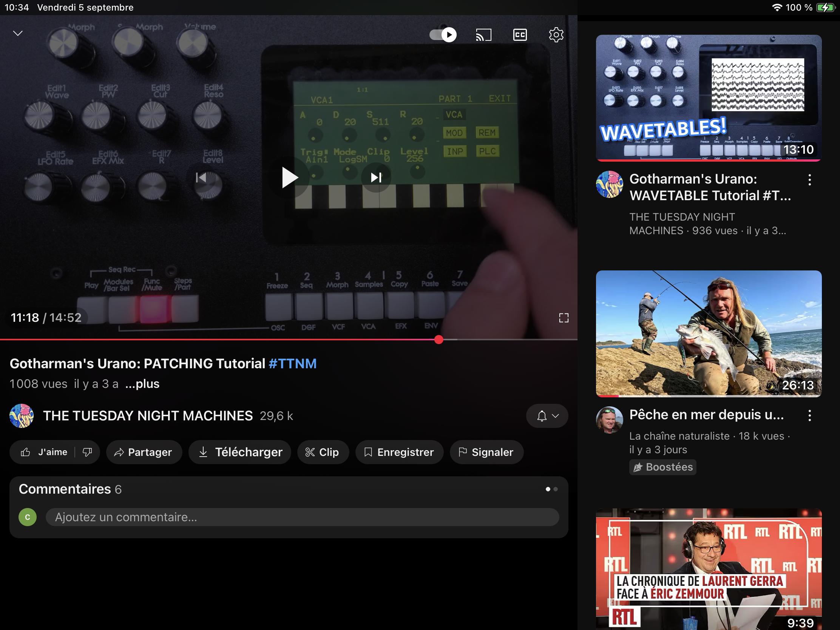The image size is (840, 630).
Task: Open options for WAVETABLE Tutorial video
Action: pos(809,180)
